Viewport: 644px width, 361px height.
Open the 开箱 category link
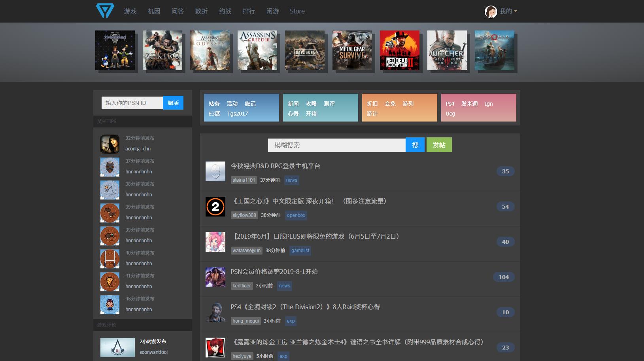coord(311,114)
